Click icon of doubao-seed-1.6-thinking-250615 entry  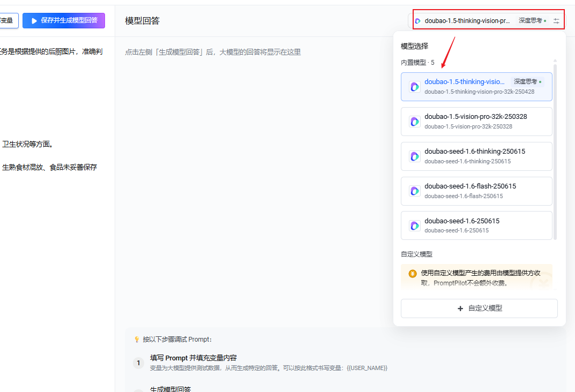(415, 156)
